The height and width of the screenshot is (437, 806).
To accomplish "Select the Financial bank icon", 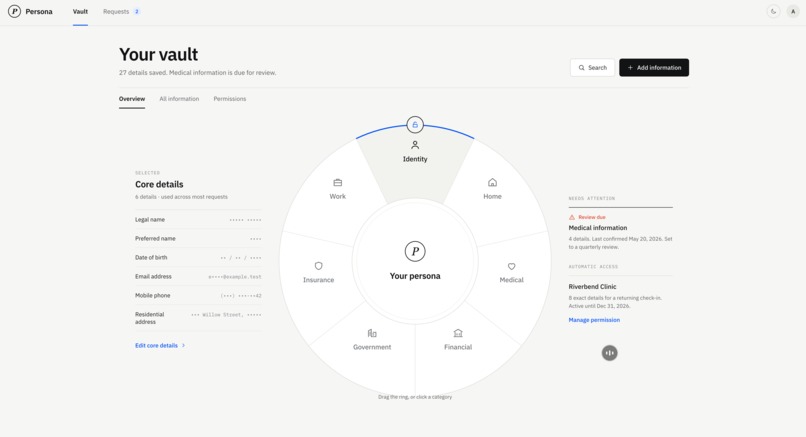I will point(458,333).
